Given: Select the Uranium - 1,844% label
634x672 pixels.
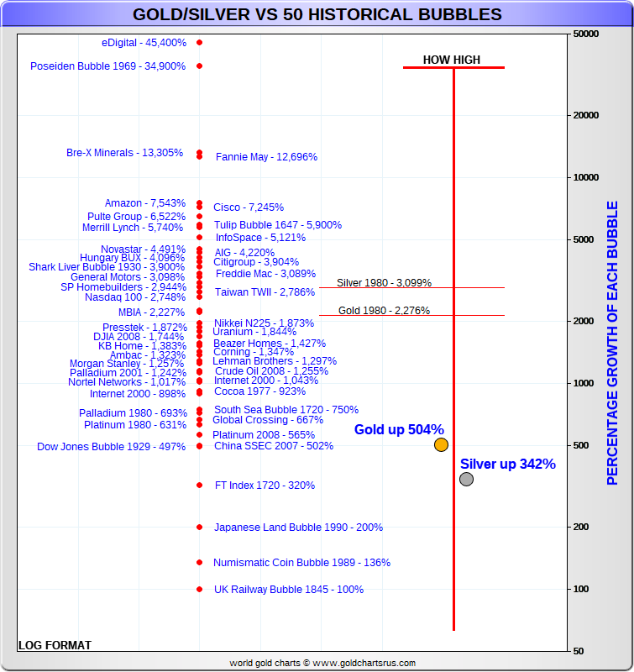Looking at the screenshot, I should (x=254, y=332).
